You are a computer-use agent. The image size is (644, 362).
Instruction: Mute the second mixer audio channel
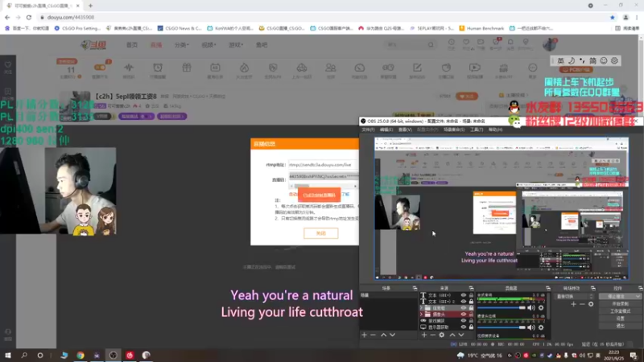(x=531, y=327)
